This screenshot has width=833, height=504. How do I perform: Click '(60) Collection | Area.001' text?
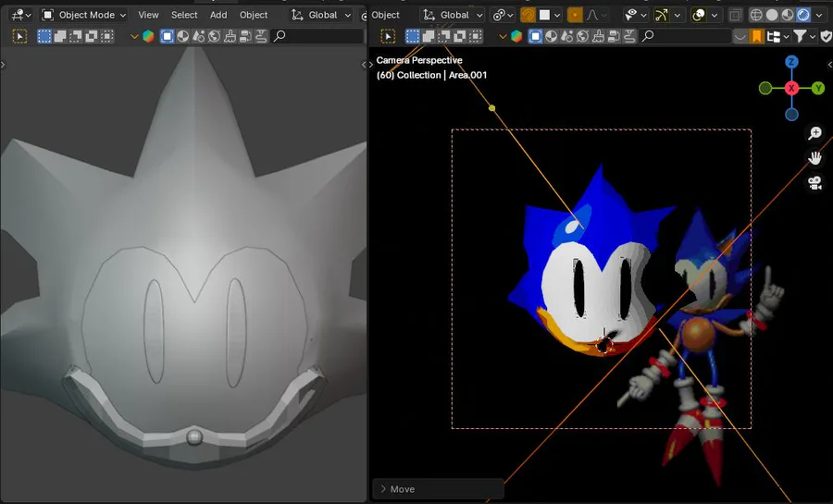click(x=431, y=75)
